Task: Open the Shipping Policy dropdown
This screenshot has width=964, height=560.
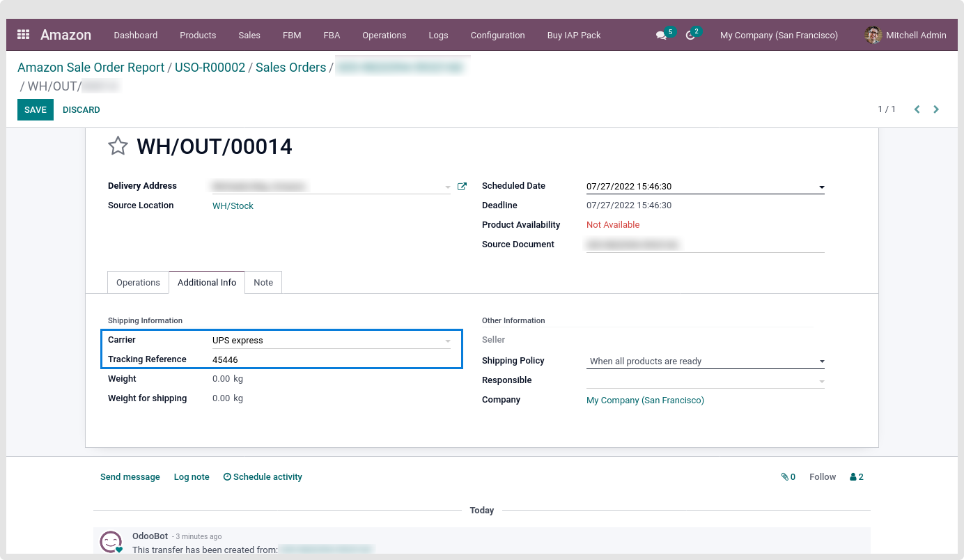Action: click(x=822, y=361)
